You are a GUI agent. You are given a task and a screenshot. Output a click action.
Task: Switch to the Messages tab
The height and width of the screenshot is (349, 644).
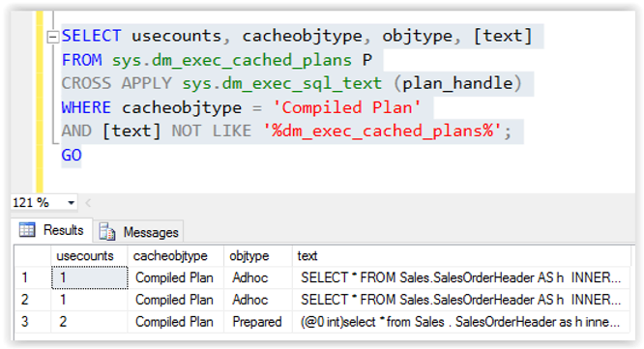coord(139,232)
